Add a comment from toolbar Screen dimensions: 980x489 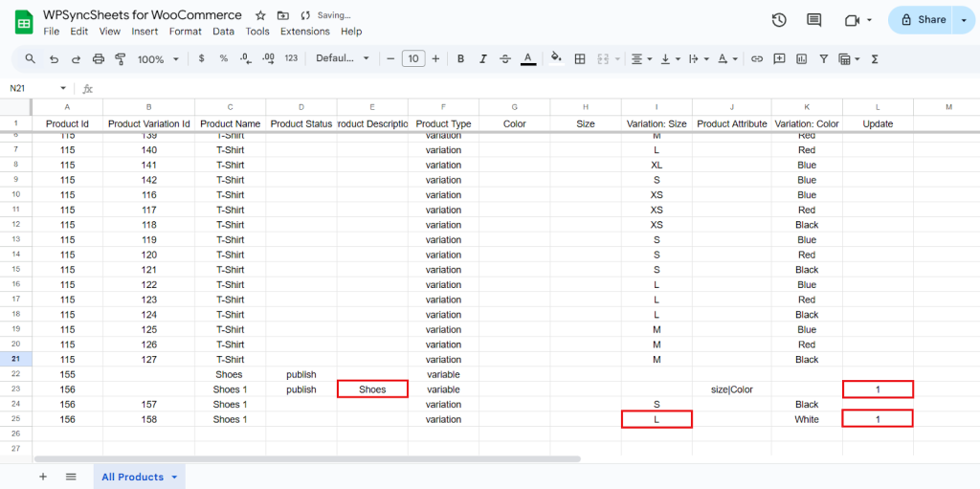[779, 58]
